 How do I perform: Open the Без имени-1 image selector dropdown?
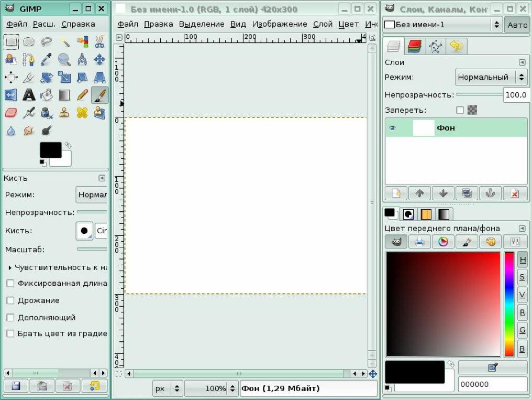tap(442, 25)
